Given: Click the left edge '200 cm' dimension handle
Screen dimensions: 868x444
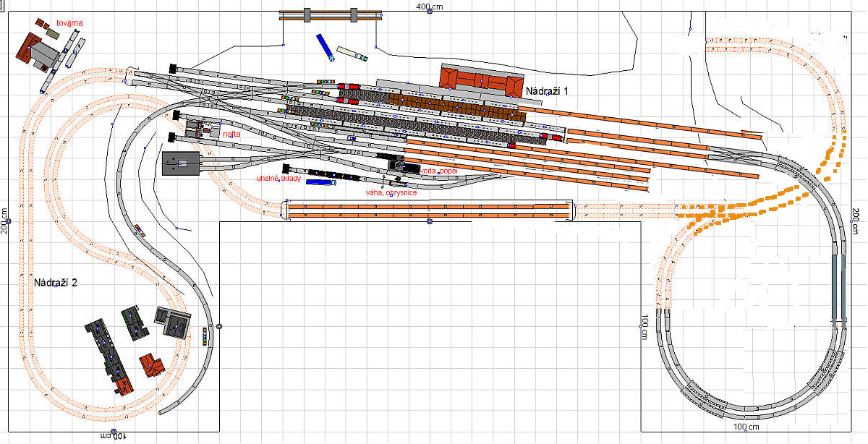Looking at the screenshot, I should pyautogui.click(x=7, y=221).
